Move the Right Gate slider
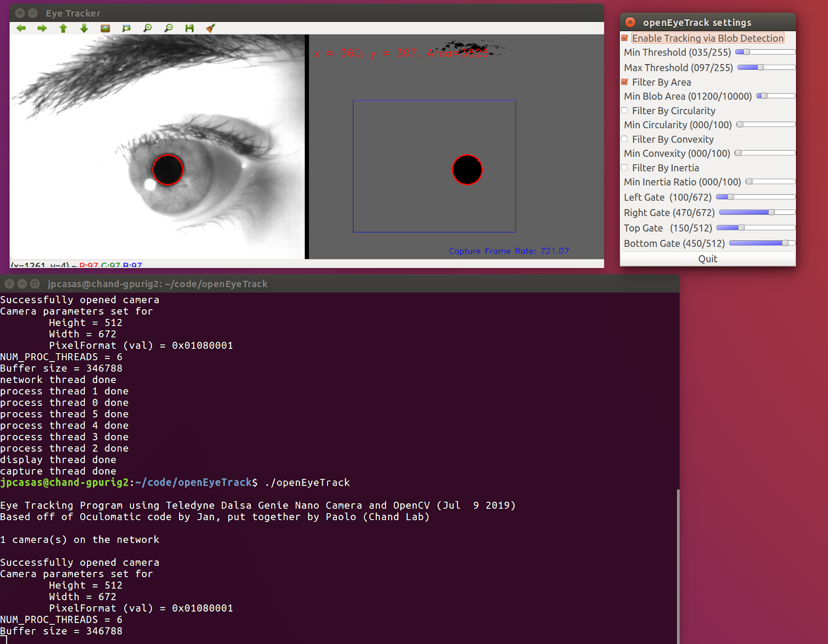The image size is (828, 644). pyautogui.click(x=772, y=212)
